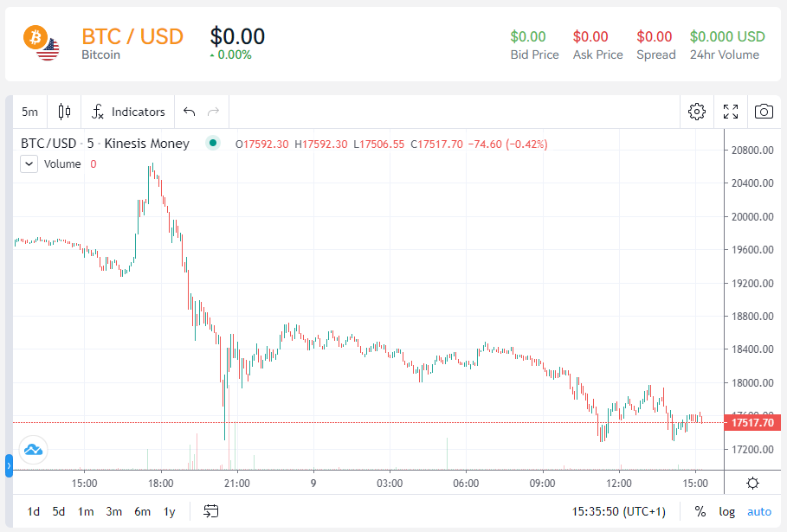Expand the Volume indicator dropdown
This screenshot has width=787, height=532.
click(x=29, y=163)
